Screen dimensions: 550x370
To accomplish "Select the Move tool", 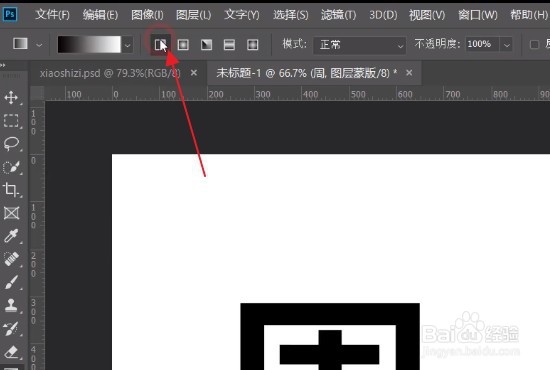I will (x=11, y=97).
